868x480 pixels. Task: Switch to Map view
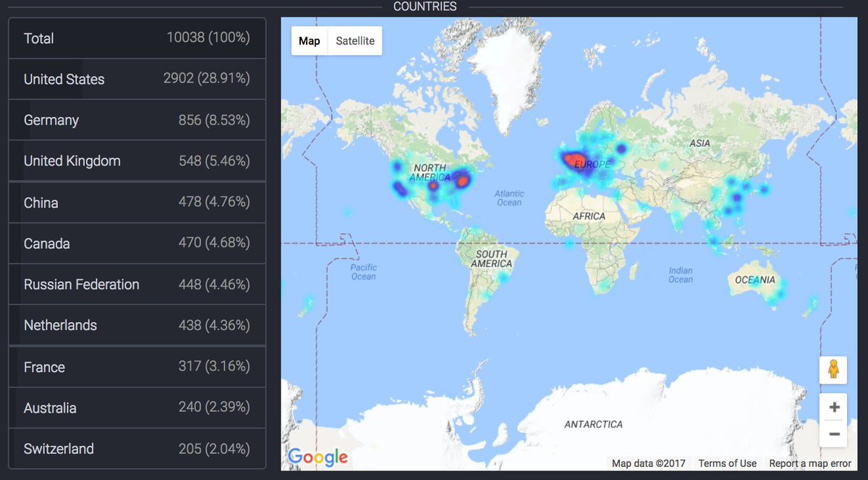click(x=309, y=41)
